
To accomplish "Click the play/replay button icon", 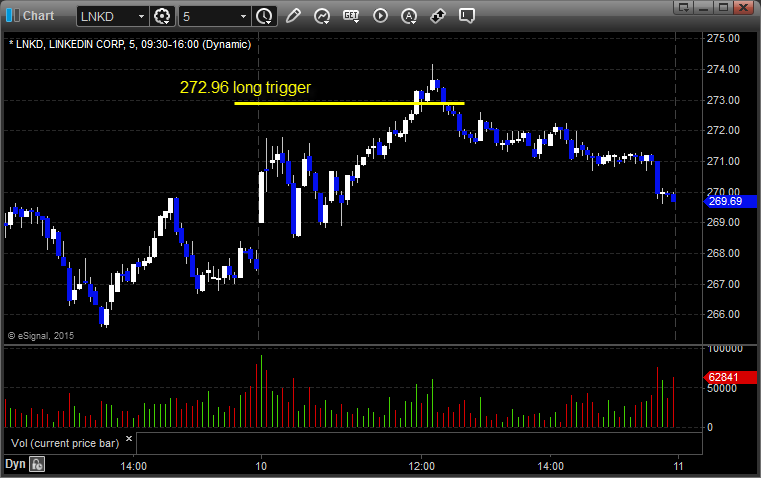I will 380,16.
